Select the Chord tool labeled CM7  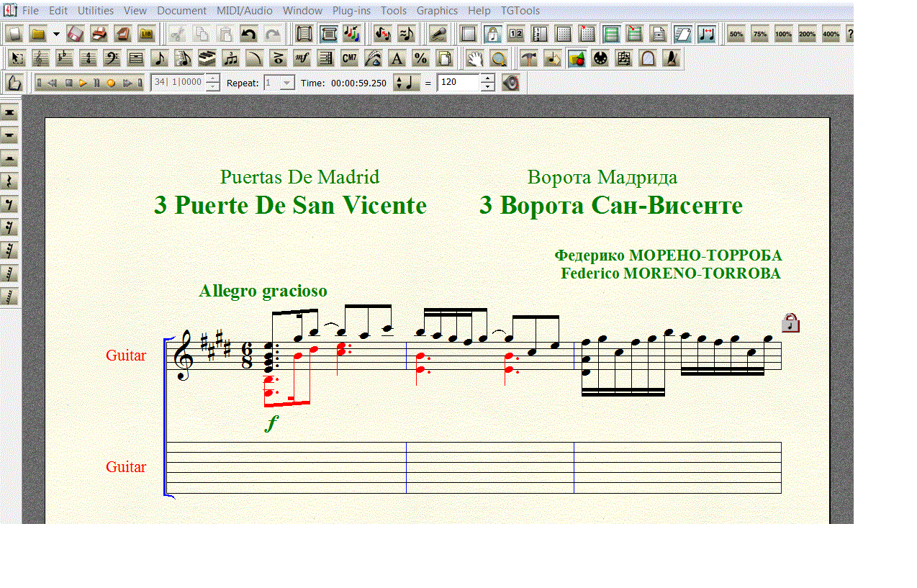[349, 58]
